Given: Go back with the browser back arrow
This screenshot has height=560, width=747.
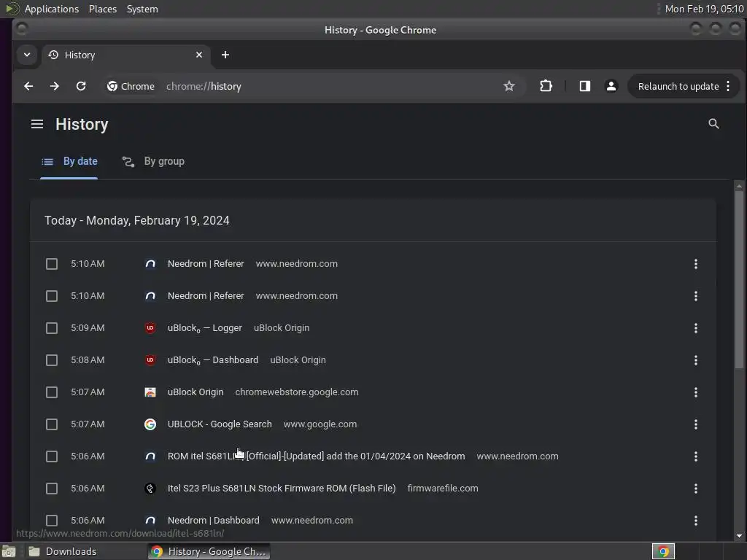Looking at the screenshot, I should (28, 86).
